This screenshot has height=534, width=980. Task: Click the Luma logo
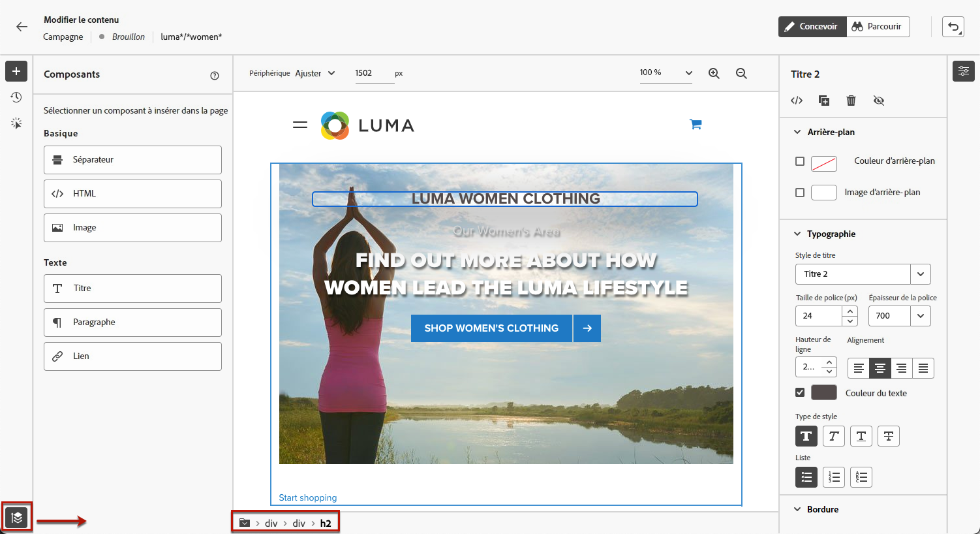tap(367, 125)
